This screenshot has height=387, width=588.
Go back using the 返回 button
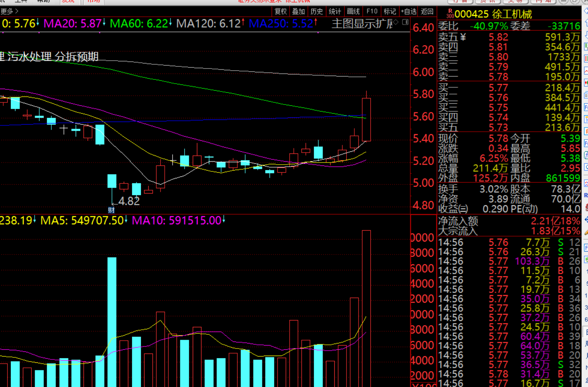point(427,12)
